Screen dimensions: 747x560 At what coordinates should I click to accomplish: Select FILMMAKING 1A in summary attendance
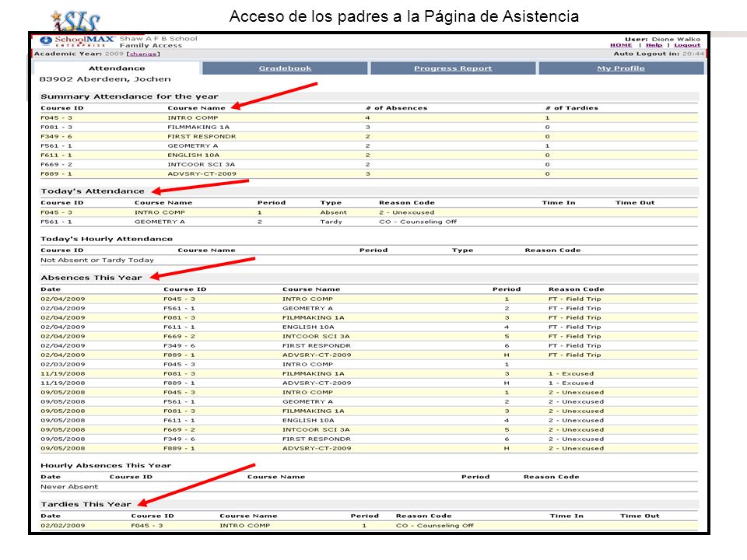coord(198,127)
